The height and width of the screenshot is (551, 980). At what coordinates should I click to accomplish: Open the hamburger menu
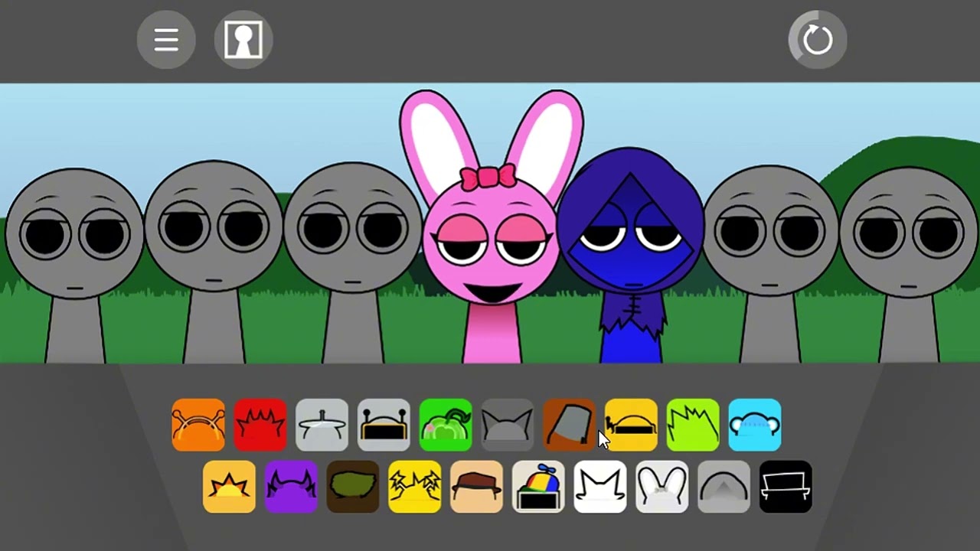click(166, 40)
